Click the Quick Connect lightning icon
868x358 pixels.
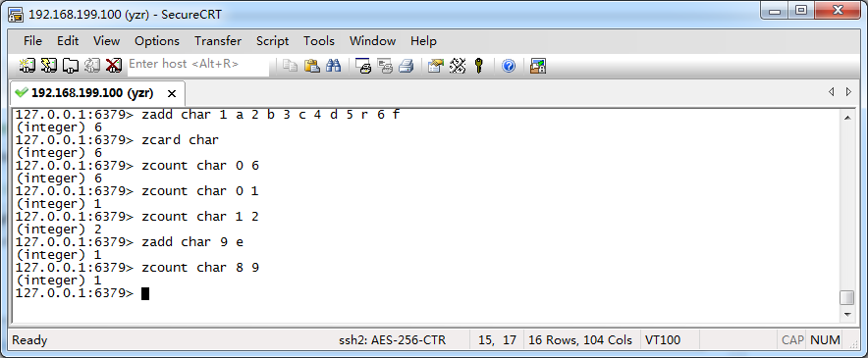coord(49,66)
